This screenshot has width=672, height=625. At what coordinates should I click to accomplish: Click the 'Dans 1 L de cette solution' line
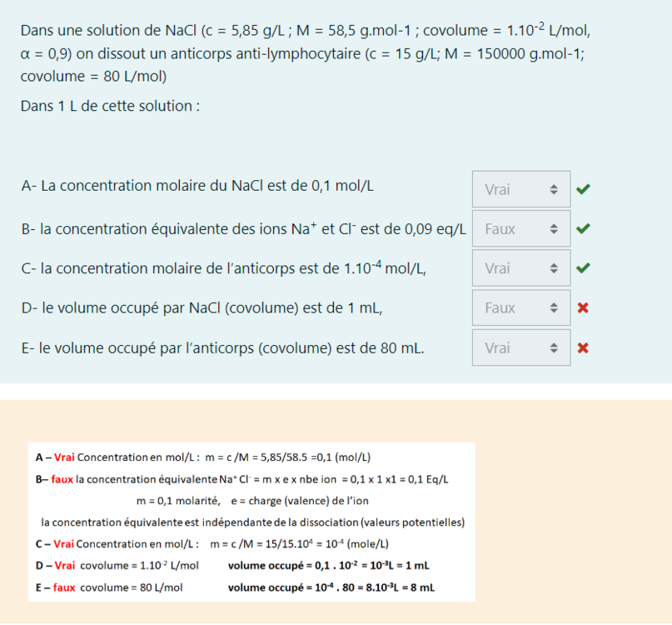(109, 107)
